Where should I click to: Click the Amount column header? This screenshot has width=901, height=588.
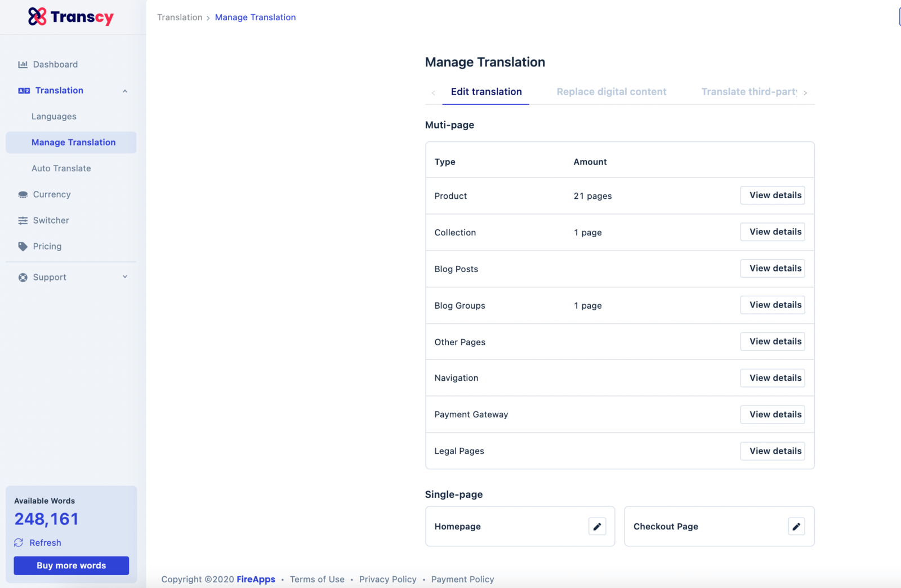click(590, 162)
